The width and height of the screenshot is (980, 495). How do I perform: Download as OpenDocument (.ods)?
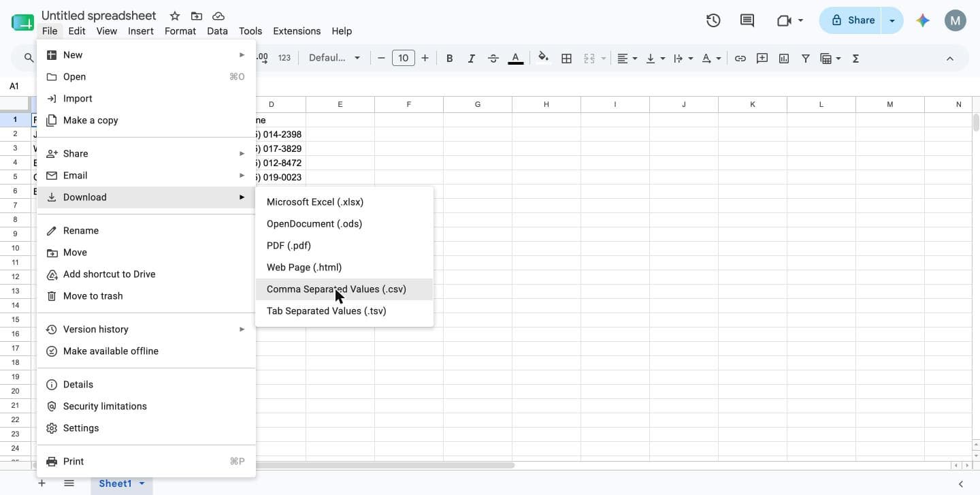click(x=344, y=224)
